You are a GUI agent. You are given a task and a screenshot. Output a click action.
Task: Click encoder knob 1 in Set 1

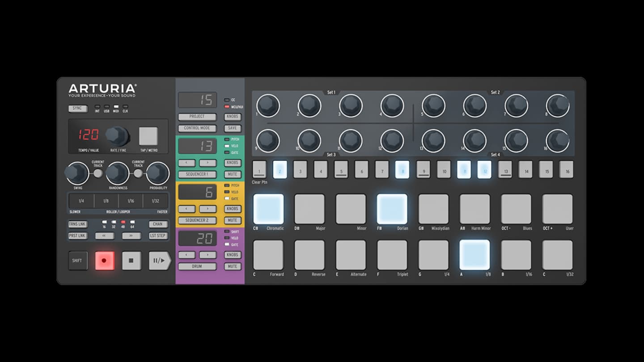(268, 106)
